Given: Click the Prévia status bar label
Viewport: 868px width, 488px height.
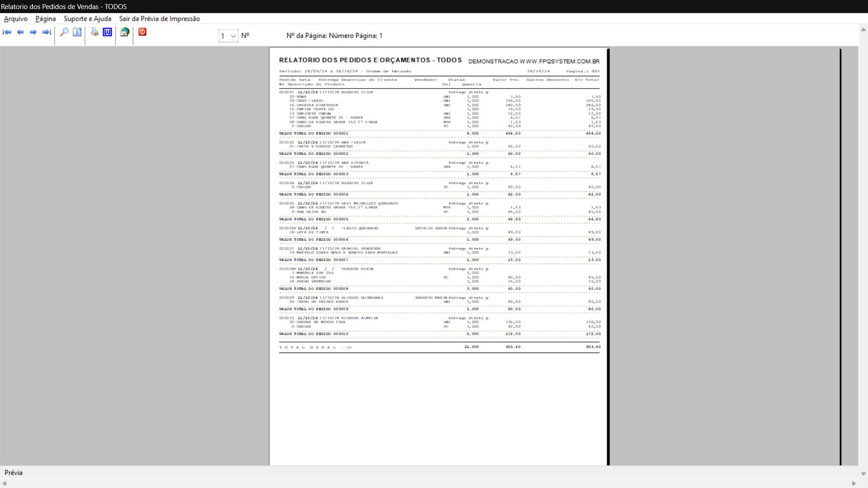Looking at the screenshot, I should 14,473.
